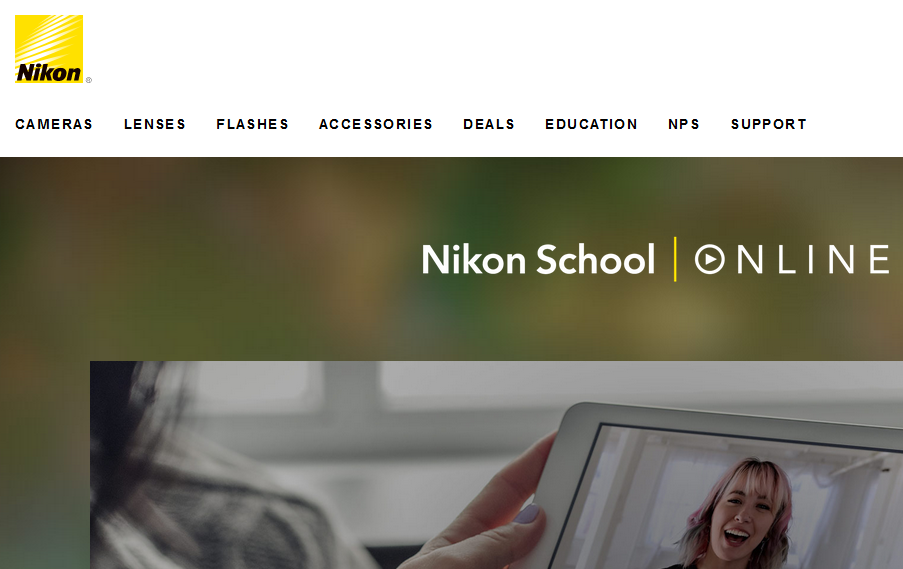The width and height of the screenshot is (903, 569).
Task: Select Flashes in the navigation bar
Action: [253, 124]
